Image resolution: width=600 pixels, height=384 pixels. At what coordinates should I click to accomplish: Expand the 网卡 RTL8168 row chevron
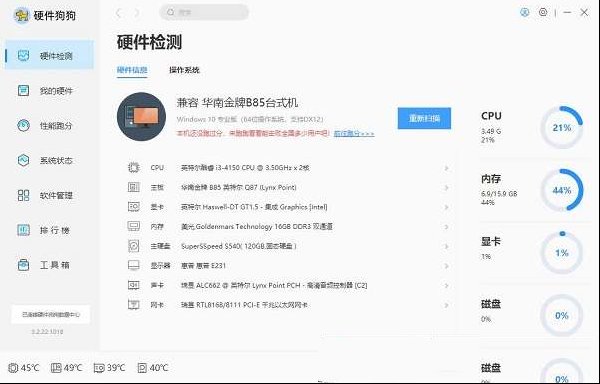[x=446, y=305]
